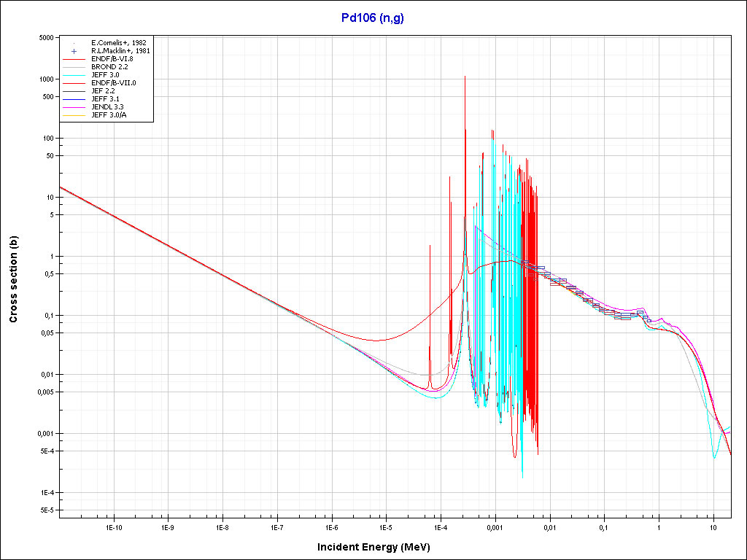747x560 pixels.
Task: Click the red ENDF/B-VI.8 legend line
Action: tap(74, 59)
